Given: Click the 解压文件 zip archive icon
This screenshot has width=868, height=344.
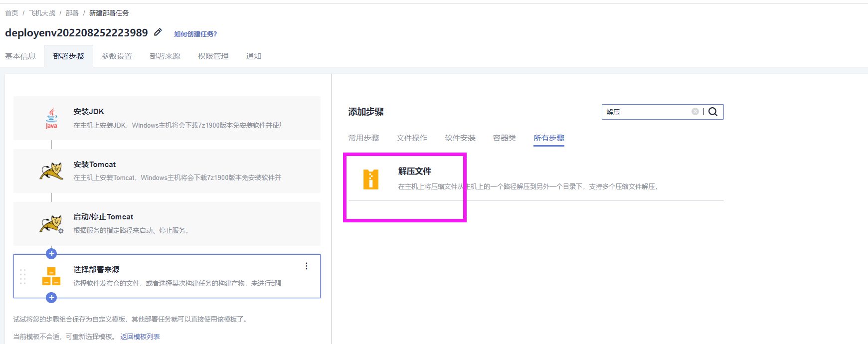Looking at the screenshot, I should [x=371, y=179].
